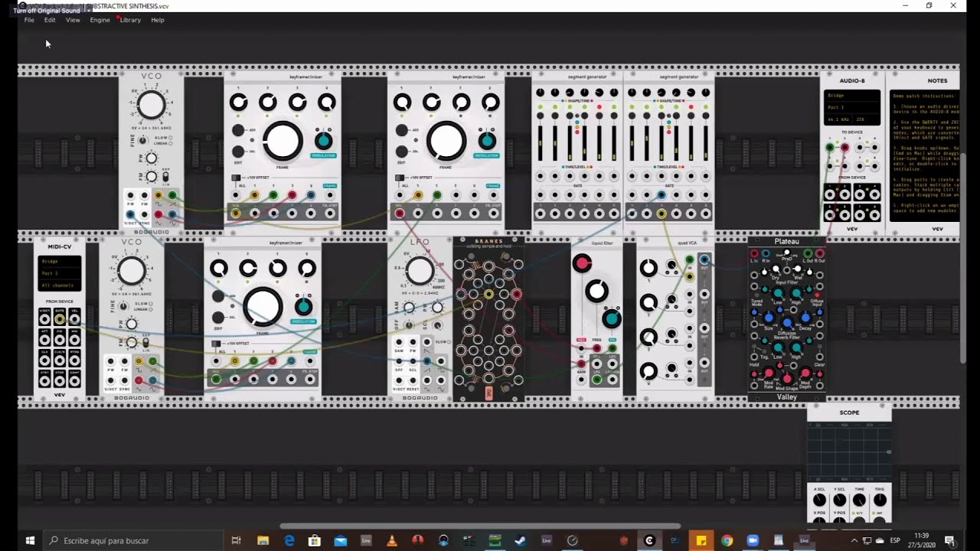Open the Help menu

tap(158, 20)
